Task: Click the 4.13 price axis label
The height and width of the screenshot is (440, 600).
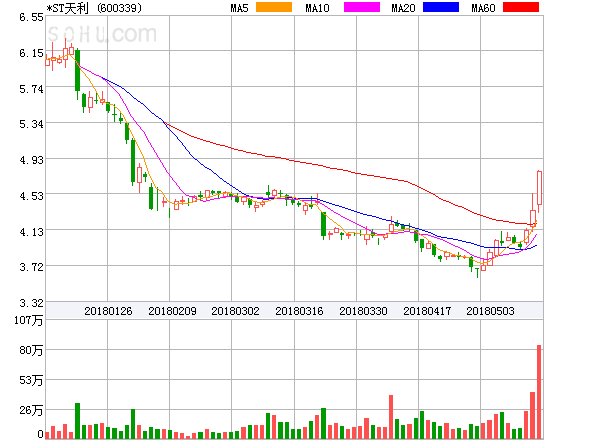Action: (x=31, y=232)
